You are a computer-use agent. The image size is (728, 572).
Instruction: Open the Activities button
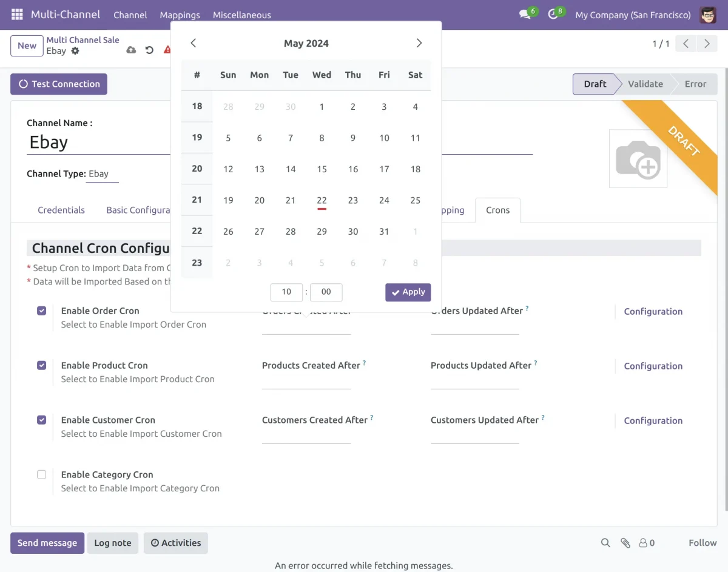point(176,543)
